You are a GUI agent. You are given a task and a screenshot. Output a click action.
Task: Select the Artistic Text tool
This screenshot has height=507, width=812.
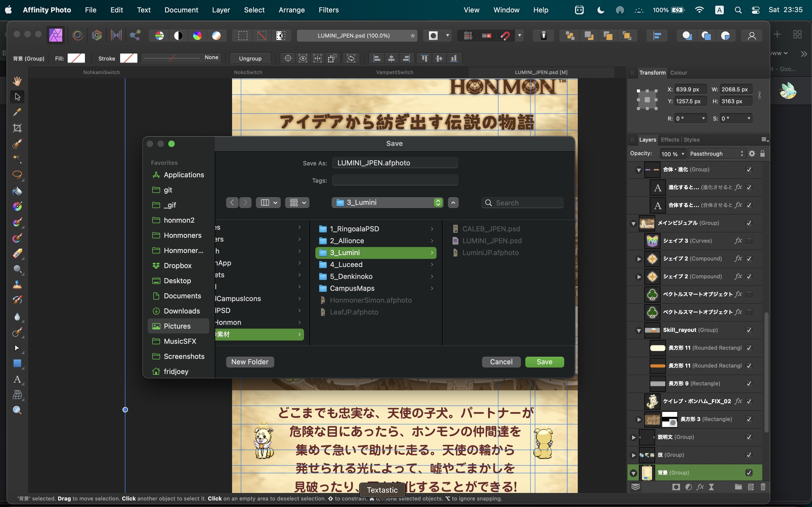click(17, 379)
